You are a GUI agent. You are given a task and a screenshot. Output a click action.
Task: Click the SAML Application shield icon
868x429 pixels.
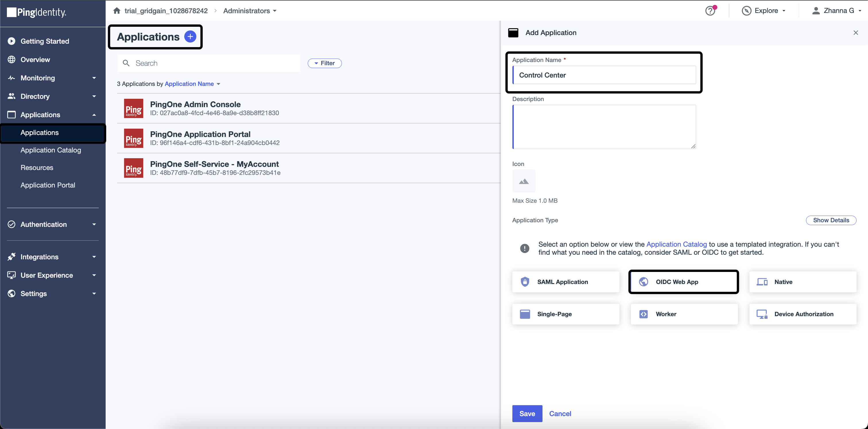(525, 282)
